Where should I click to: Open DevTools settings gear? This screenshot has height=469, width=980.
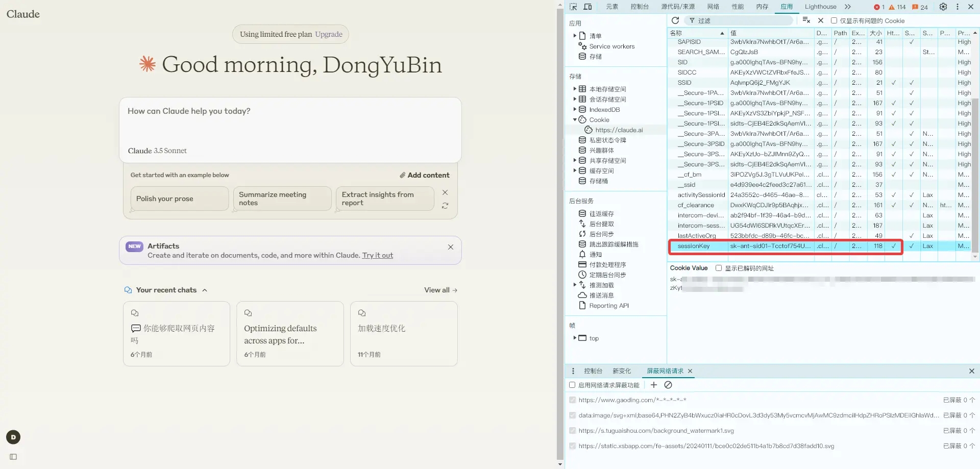coord(943,7)
